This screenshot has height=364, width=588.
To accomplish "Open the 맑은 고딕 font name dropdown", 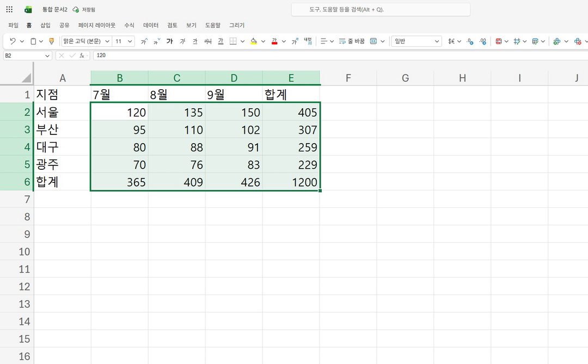I will pyautogui.click(x=107, y=41).
